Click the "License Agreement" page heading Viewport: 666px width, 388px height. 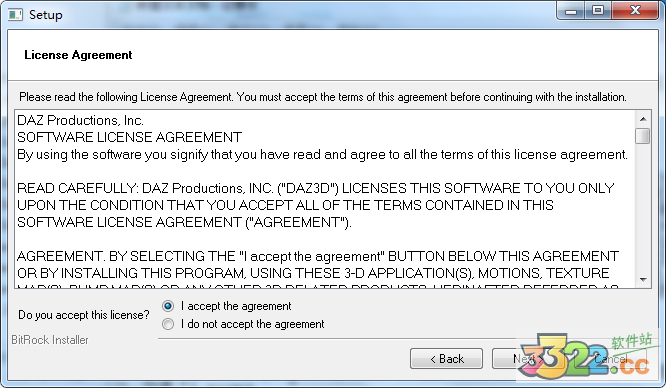[78, 55]
